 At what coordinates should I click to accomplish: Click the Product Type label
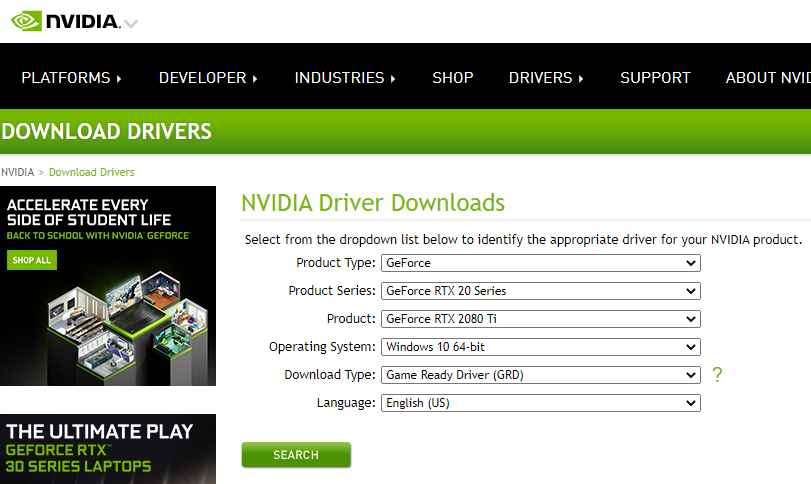click(336, 263)
